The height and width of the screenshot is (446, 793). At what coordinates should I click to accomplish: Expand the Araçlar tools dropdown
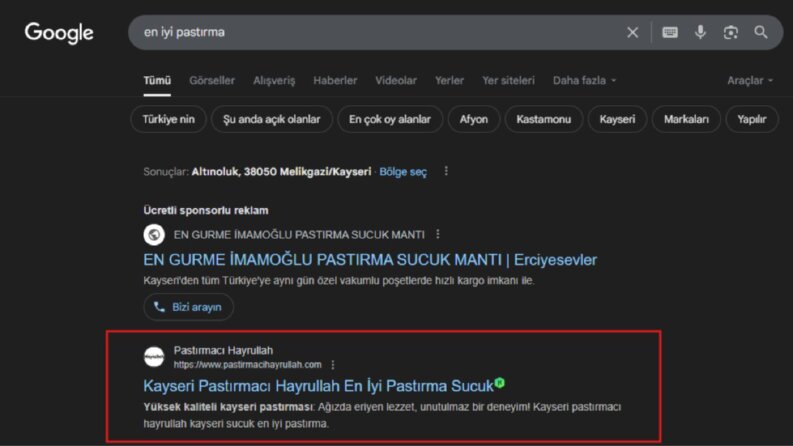click(750, 80)
